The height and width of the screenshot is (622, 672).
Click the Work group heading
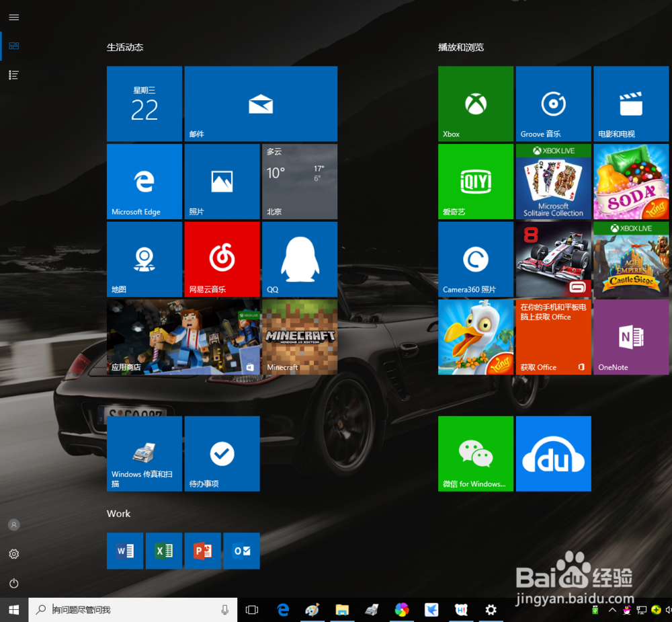pyautogui.click(x=118, y=514)
